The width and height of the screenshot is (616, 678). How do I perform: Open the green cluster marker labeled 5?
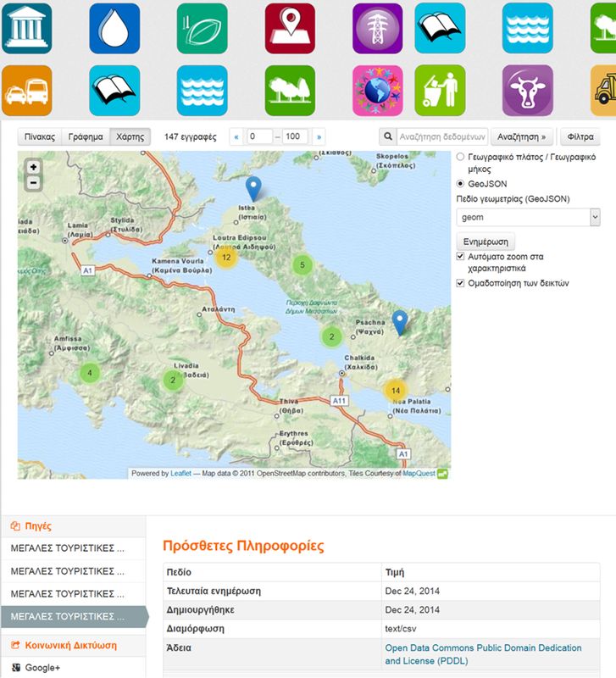coord(302,264)
